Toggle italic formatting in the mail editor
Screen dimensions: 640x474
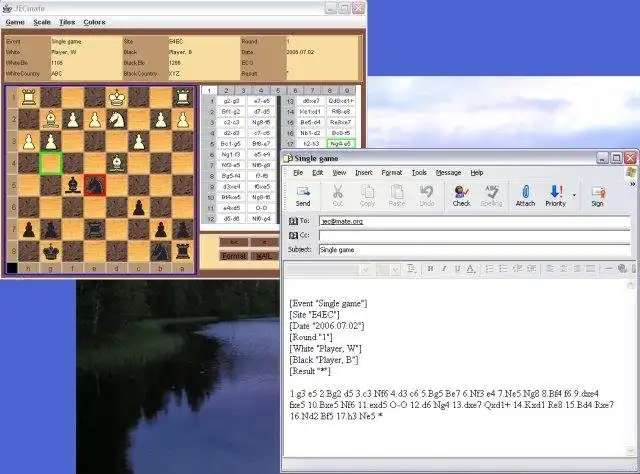[x=444, y=269]
